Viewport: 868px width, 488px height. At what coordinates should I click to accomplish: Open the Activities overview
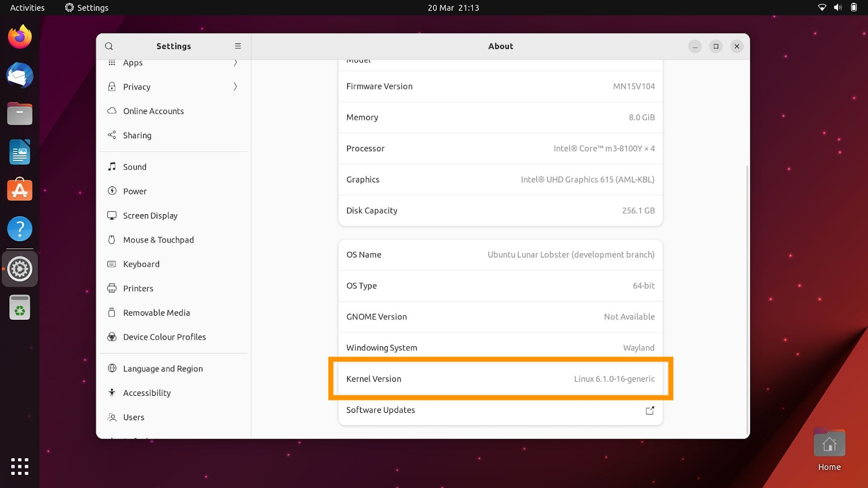27,8
